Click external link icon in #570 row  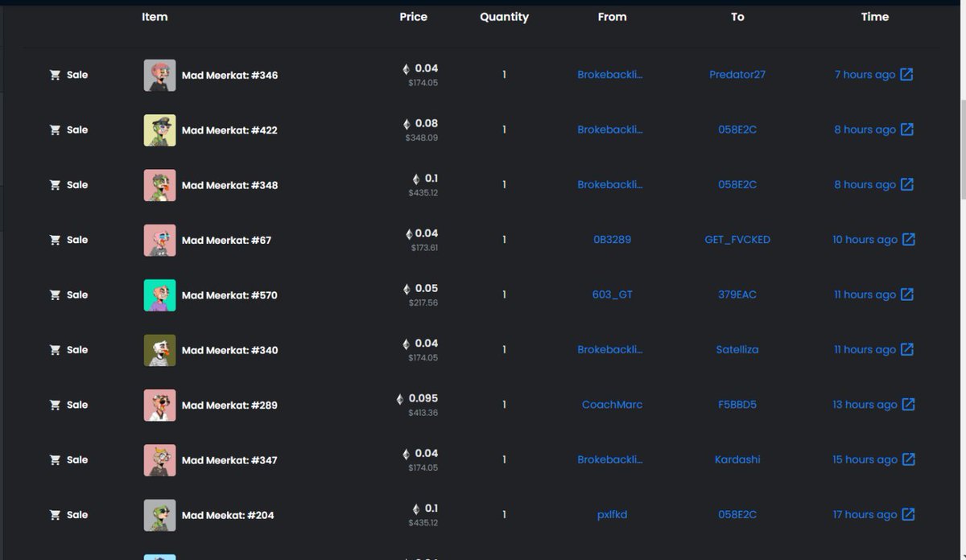pyautogui.click(x=907, y=294)
